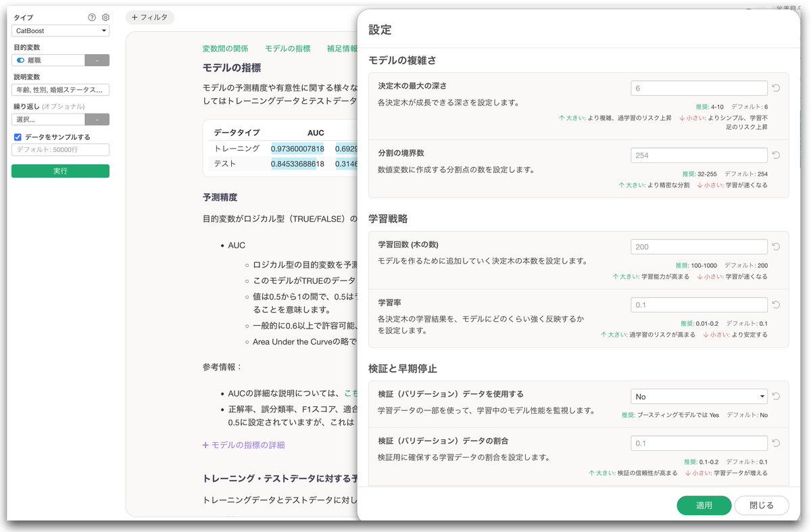Reset 学習回数 (木の数) to default

point(777,247)
